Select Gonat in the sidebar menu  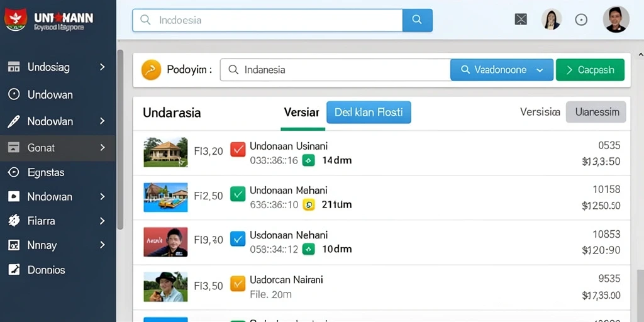tap(57, 148)
